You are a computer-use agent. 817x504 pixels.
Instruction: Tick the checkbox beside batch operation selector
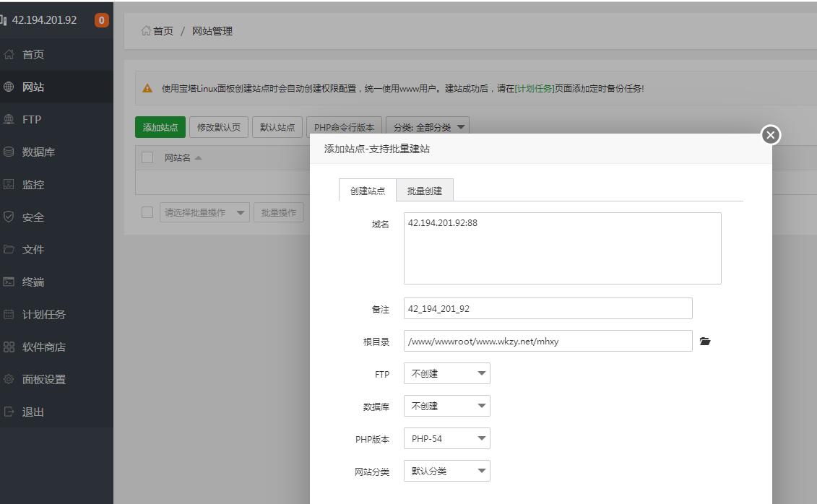[147, 212]
